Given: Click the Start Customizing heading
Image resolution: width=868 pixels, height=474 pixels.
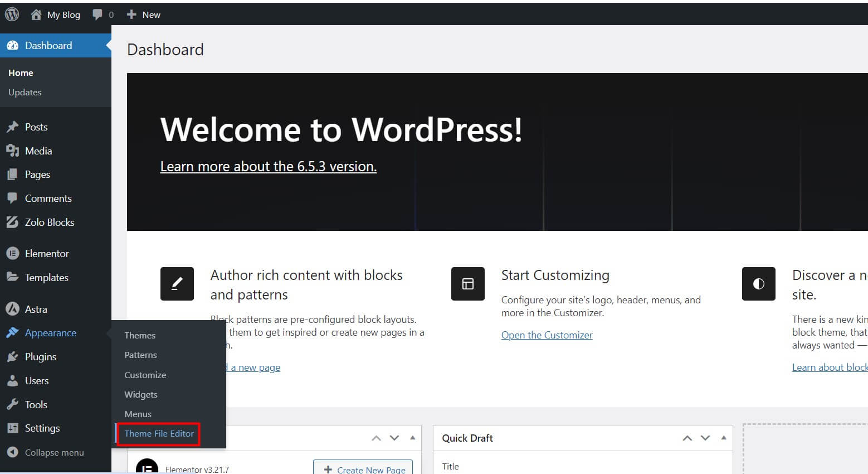Looking at the screenshot, I should 555,275.
